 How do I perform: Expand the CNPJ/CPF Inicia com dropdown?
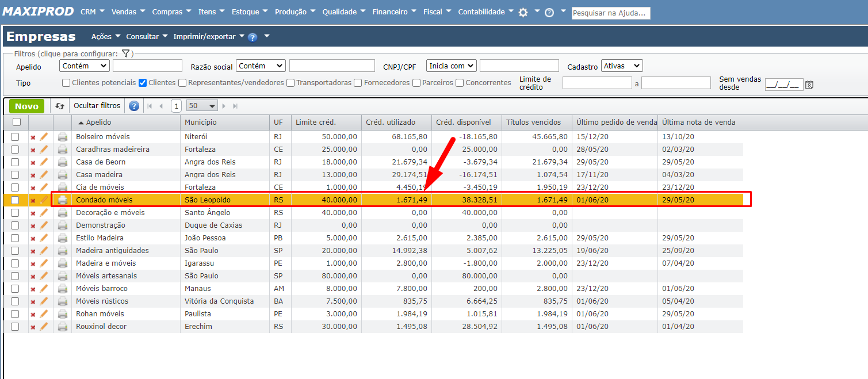(451, 66)
